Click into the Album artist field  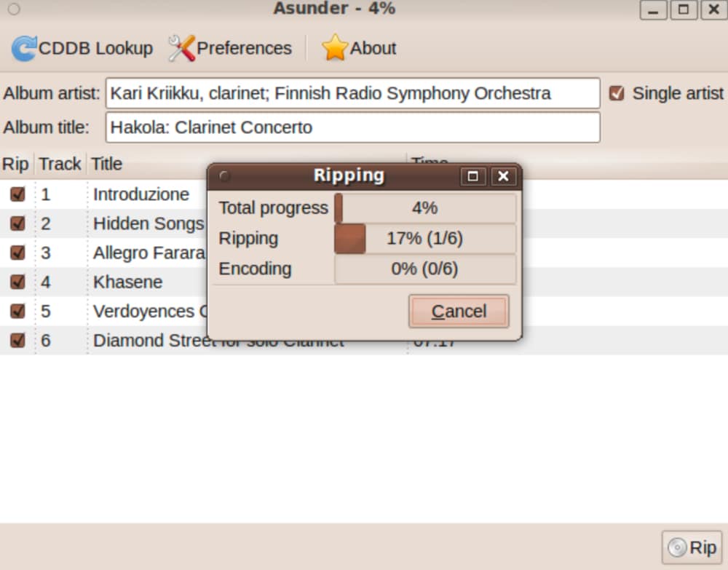(353, 93)
